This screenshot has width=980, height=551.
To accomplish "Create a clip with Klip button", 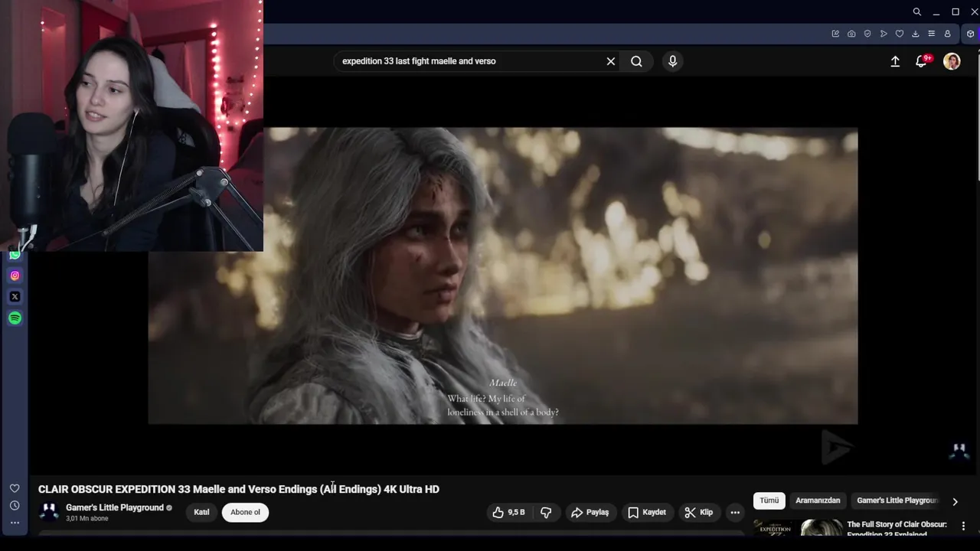I will 699,512.
